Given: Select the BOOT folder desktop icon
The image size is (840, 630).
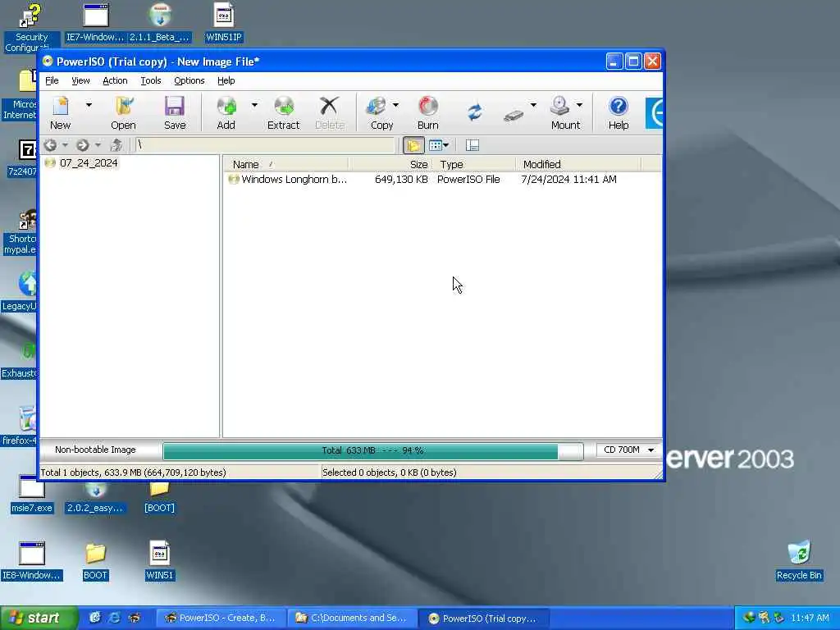Looking at the screenshot, I should point(95,560).
